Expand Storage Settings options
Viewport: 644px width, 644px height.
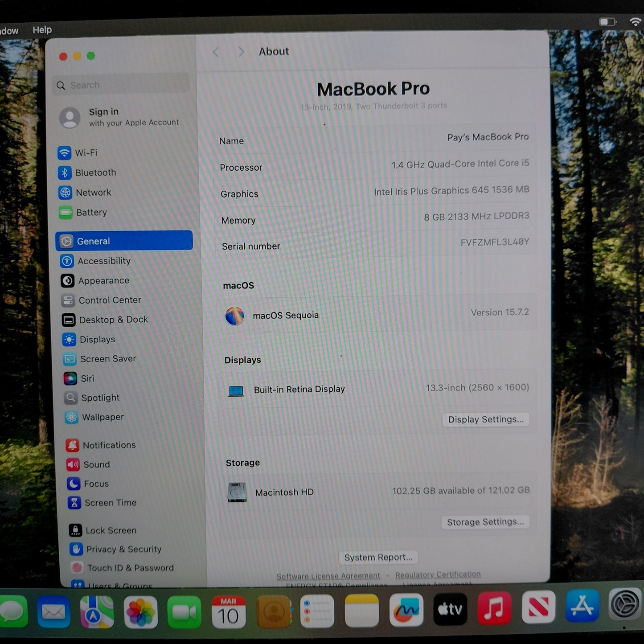tap(485, 521)
